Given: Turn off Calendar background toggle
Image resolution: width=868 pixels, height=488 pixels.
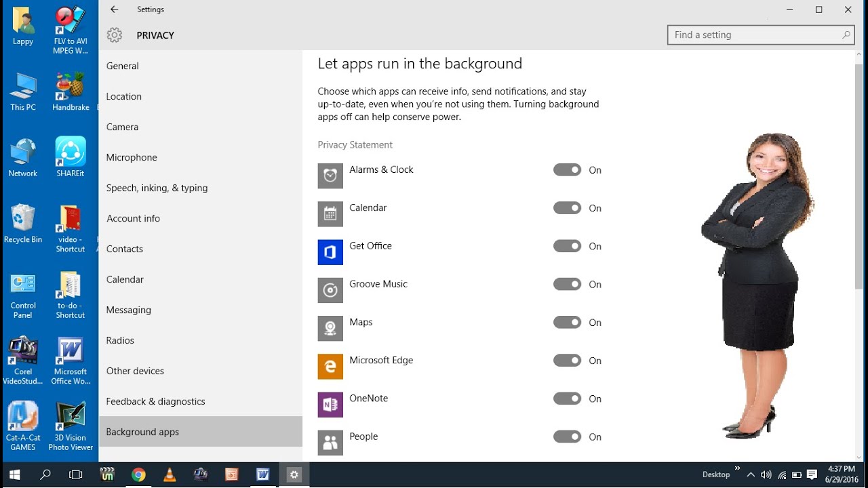Looking at the screenshot, I should [567, 208].
